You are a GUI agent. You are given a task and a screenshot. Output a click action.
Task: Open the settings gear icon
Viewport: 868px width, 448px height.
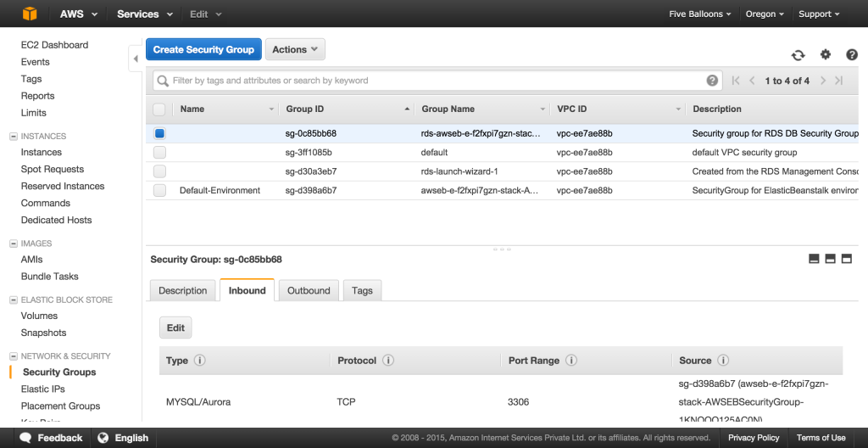click(x=826, y=54)
